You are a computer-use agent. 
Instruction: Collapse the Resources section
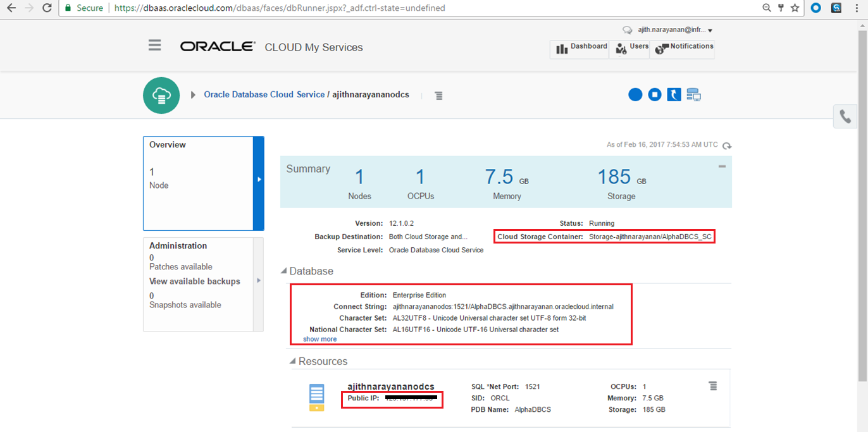click(292, 362)
